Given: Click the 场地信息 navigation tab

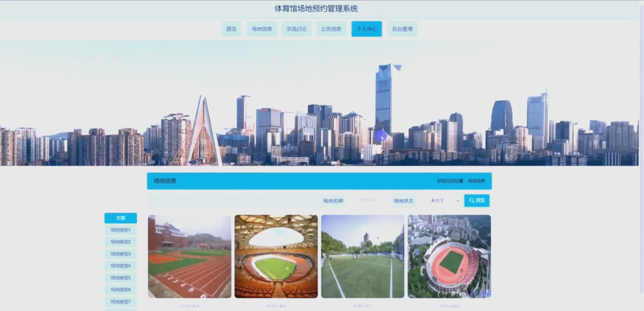Looking at the screenshot, I should [x=262, y=28].
